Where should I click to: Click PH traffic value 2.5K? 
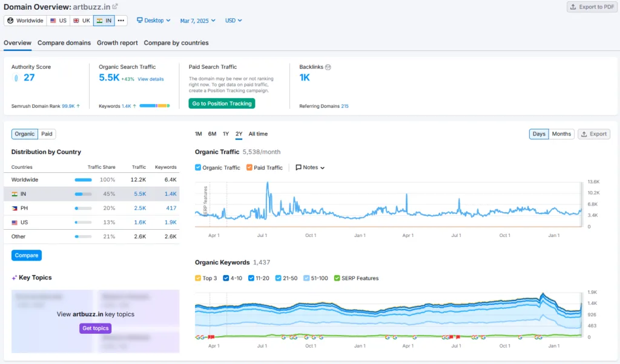140,208
